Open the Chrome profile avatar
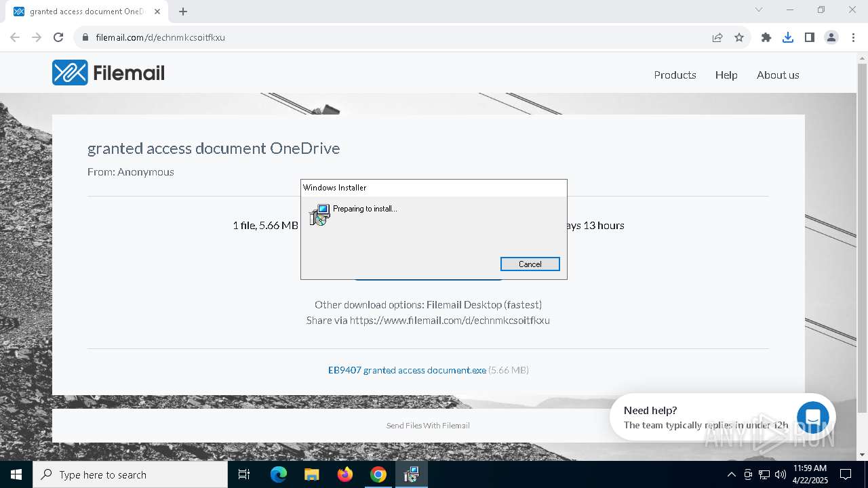The height and width of the screenshot is (488, 868). coord(831,37)
